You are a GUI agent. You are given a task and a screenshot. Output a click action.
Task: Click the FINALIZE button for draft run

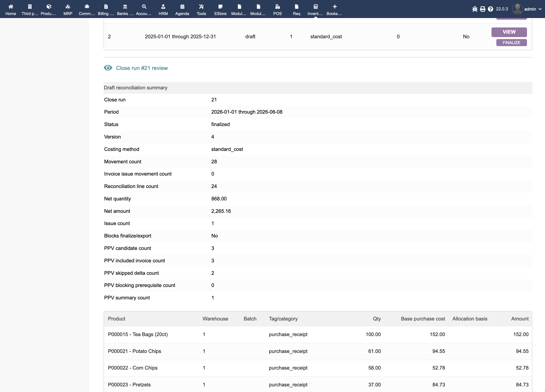(511, 42)
